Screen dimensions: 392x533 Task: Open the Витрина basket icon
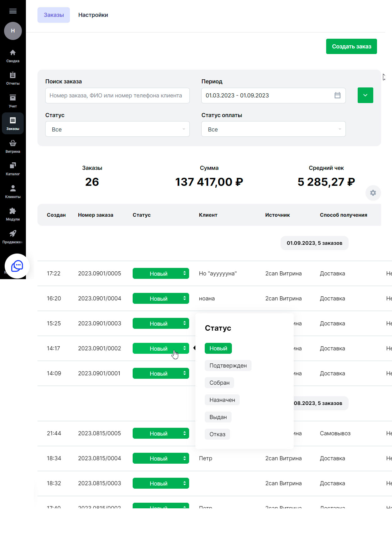pos(13,143)
